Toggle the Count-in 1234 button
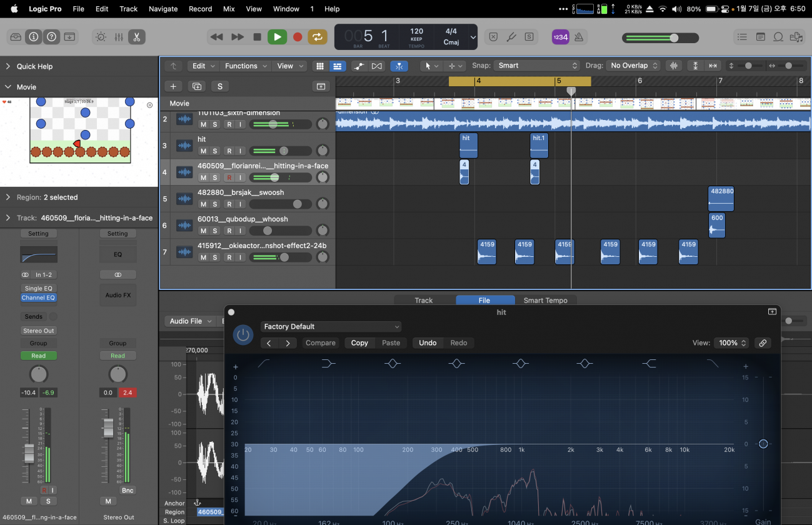The width and height of the screenshot is (812, 525). [x=561, y=37]
